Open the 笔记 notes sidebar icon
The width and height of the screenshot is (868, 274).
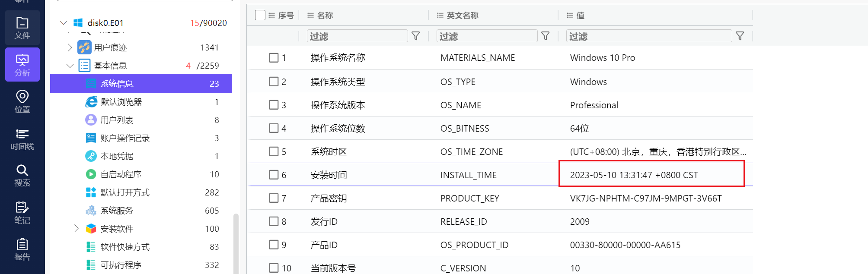point(22,212)
